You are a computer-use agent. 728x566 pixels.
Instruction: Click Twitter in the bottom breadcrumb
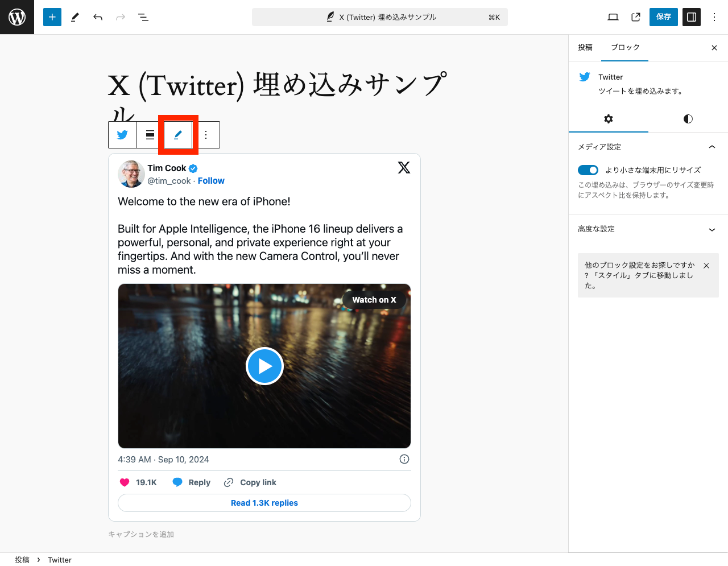[x=60, y=560]
